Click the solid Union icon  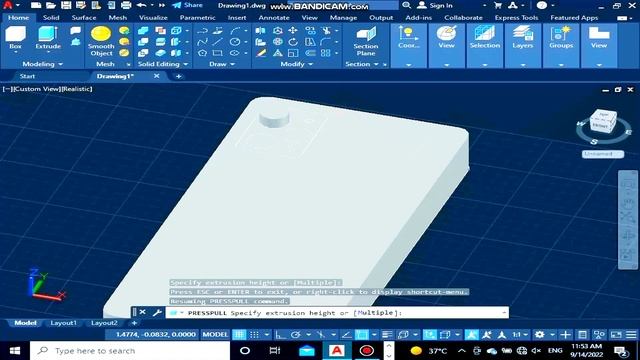click(143, 31)
